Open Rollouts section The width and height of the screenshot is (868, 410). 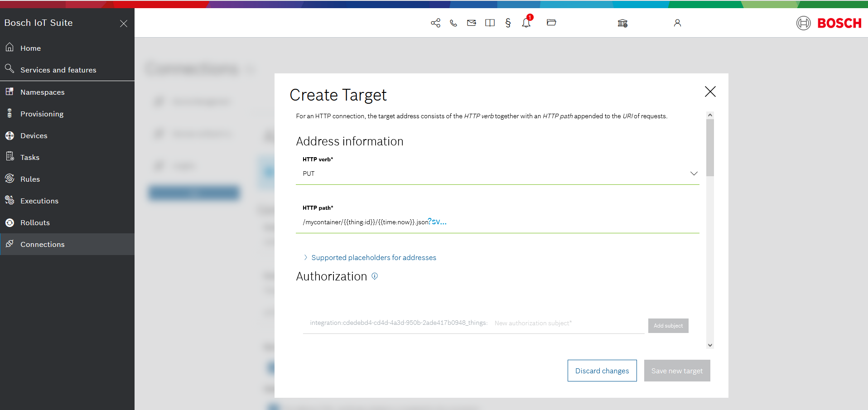point(67,222)
